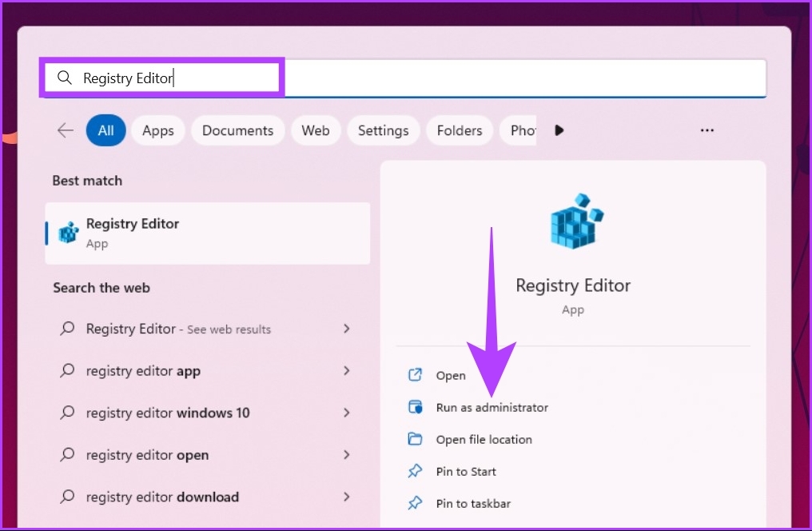Select 'registry editor app' web suggestion

pyautogui.click(x=206, y=370)
